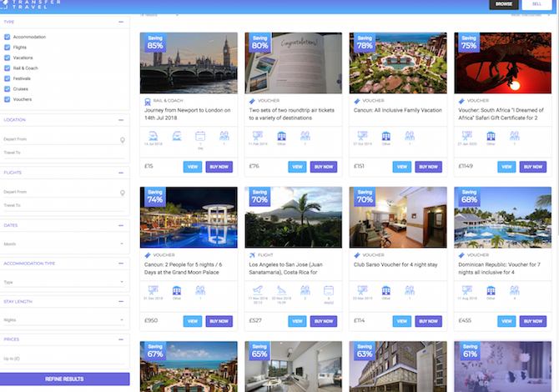The width and height of the screenshot is (559, 392).
Task: Toggle the Vacations checkbox
Action: 8,58
